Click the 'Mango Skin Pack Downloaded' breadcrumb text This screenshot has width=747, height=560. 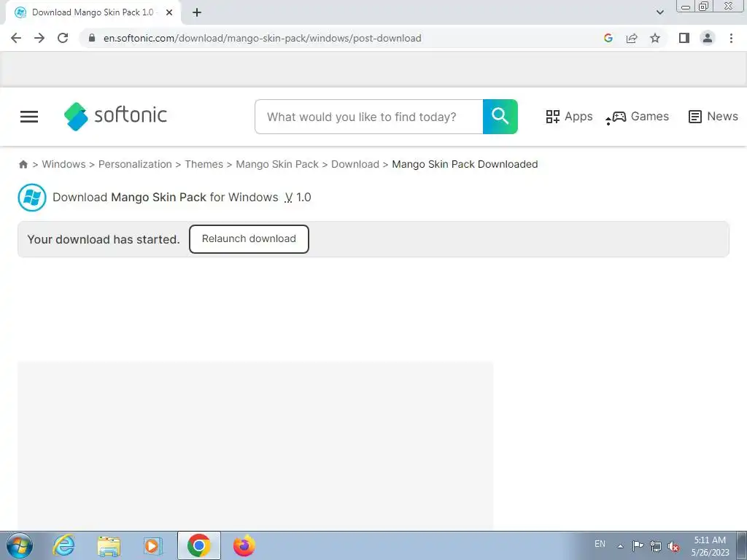(x=465, y=164)
